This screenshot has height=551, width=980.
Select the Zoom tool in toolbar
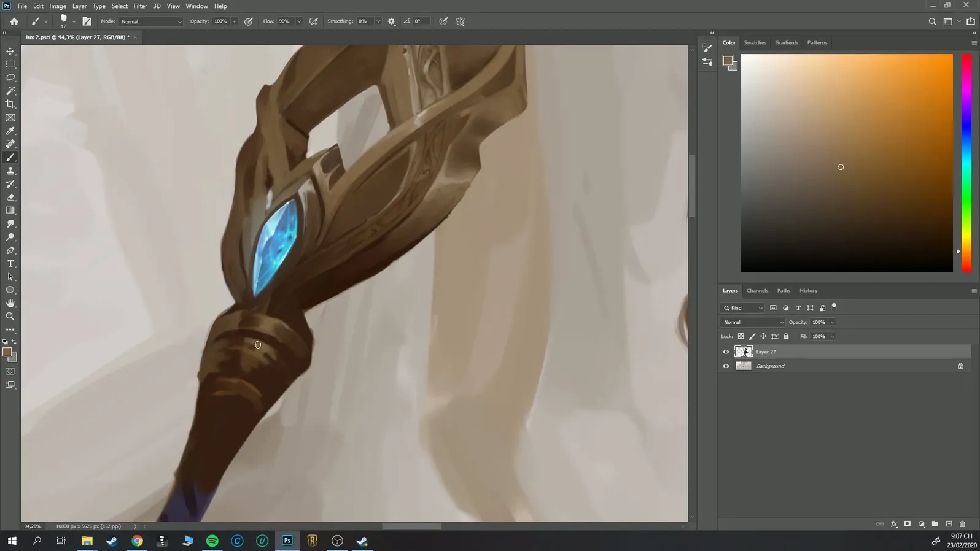click(10, 317)
